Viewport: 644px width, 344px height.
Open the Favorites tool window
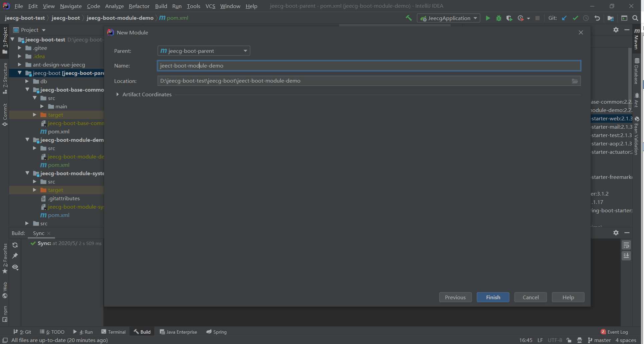point(5,258)
